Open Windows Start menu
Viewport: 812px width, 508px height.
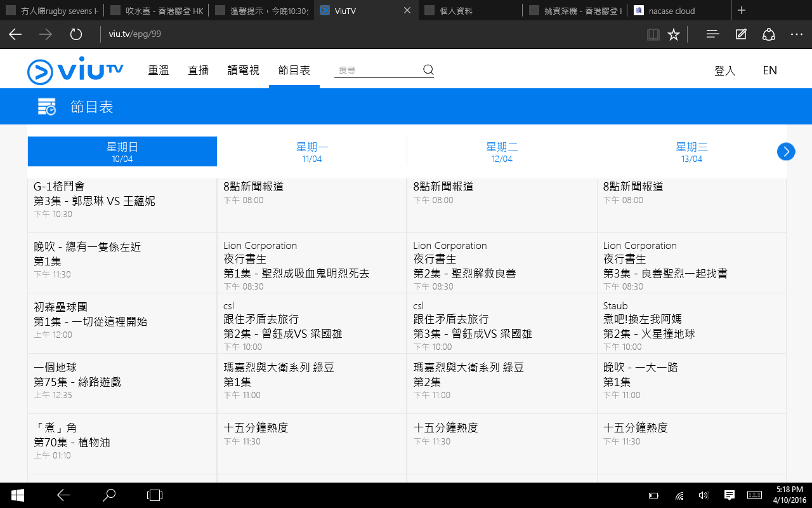pos(17,495)
